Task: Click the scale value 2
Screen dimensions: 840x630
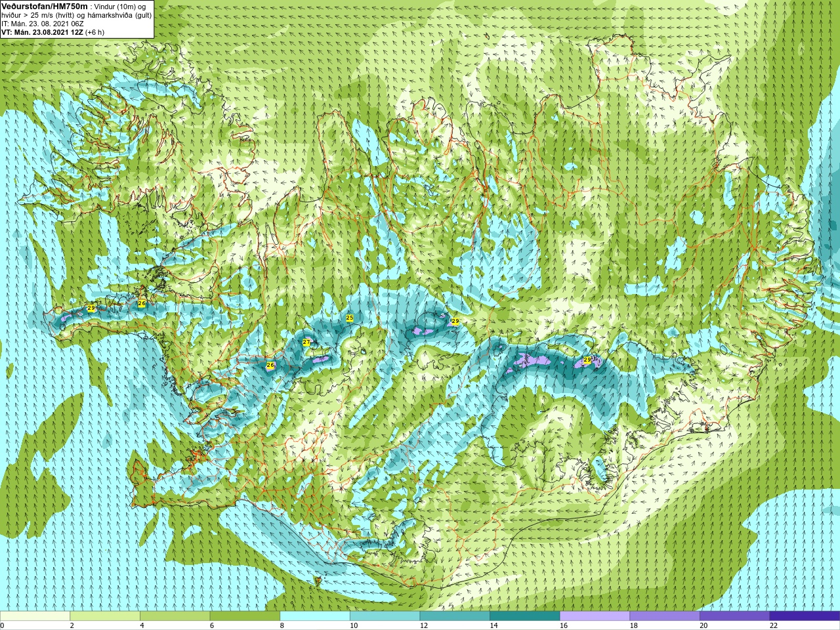Action: coord(72,625)
